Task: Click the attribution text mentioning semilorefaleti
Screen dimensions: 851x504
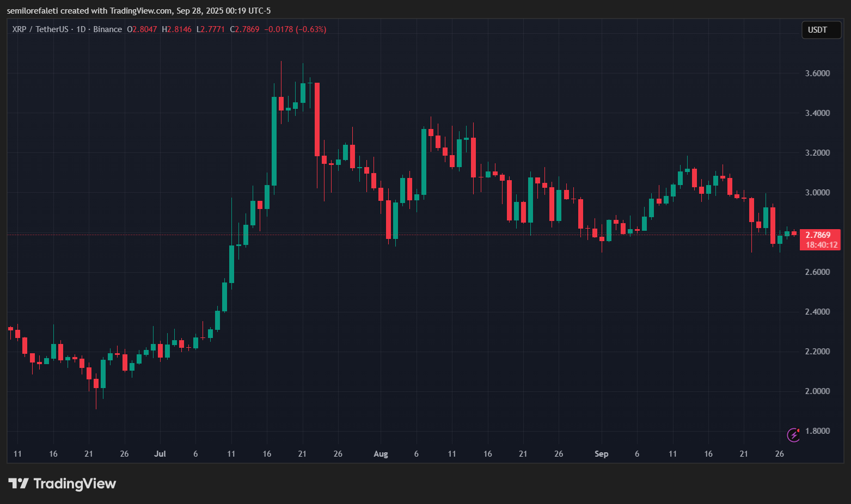Action: coord(139,11)
